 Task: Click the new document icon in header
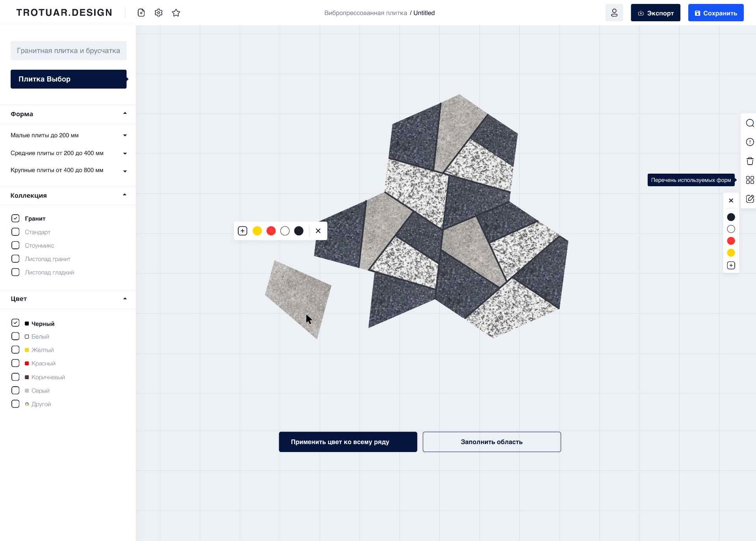coord(141,13)
